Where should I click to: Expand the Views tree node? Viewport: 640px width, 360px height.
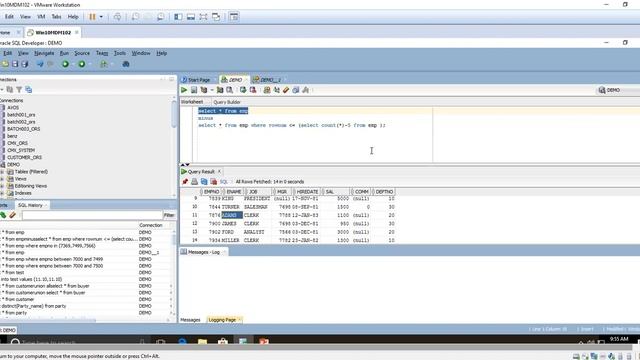2,179
